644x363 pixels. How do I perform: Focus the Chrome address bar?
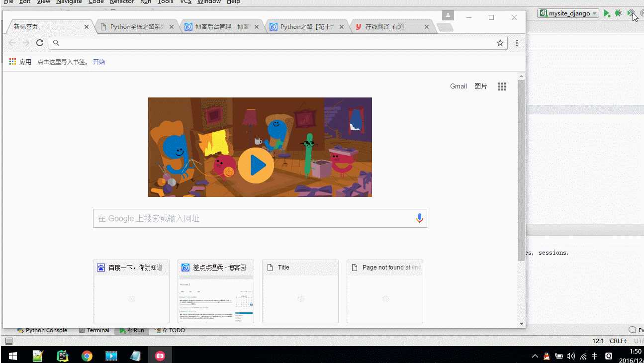(278, 43)
